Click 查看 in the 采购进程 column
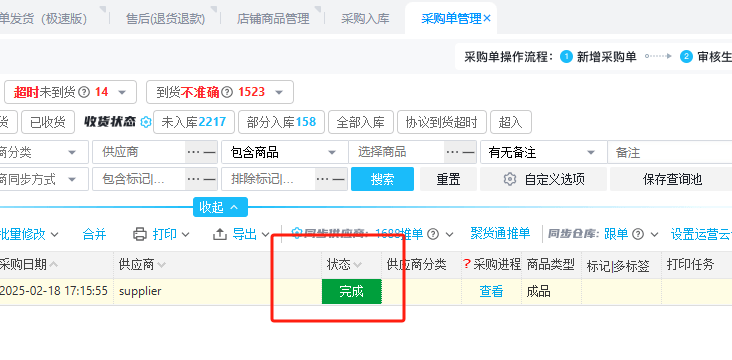This screenshot has width=732, height=360. coord(491,291)
